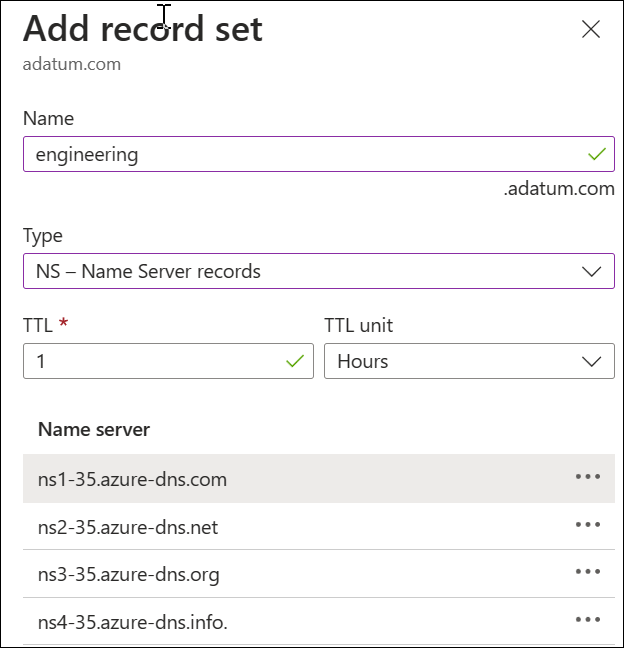Click the green checkmark in the Name field
The image size is (624, 648).
coord(597,154)
